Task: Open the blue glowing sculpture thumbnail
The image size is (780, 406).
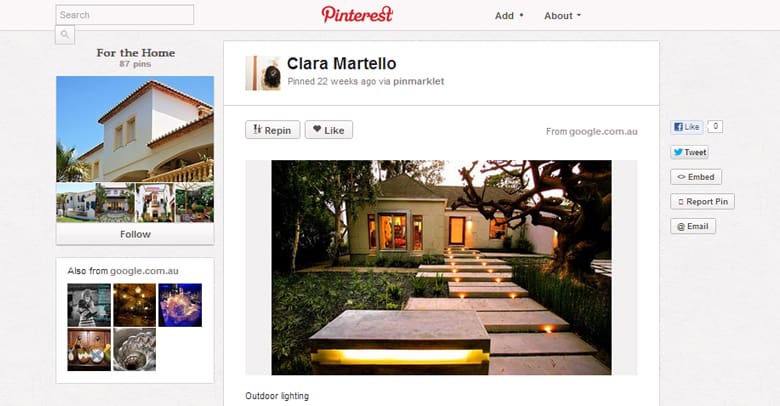Action: (x=180, y=305)
